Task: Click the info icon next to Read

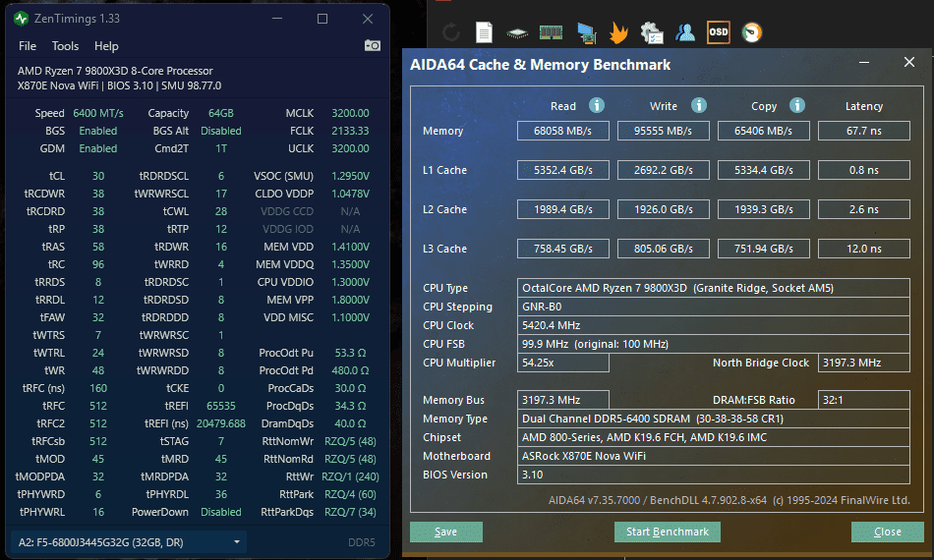Action: pos(596,105)
